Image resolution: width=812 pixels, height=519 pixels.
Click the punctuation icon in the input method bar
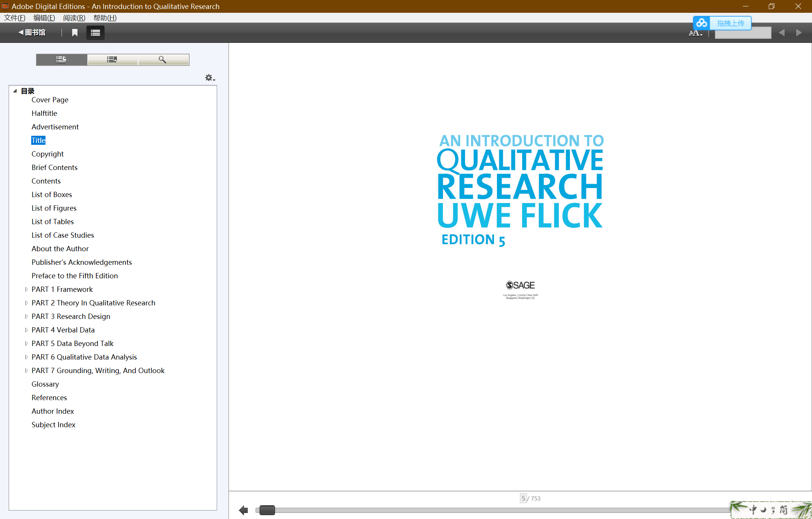[x=773, y=510]
